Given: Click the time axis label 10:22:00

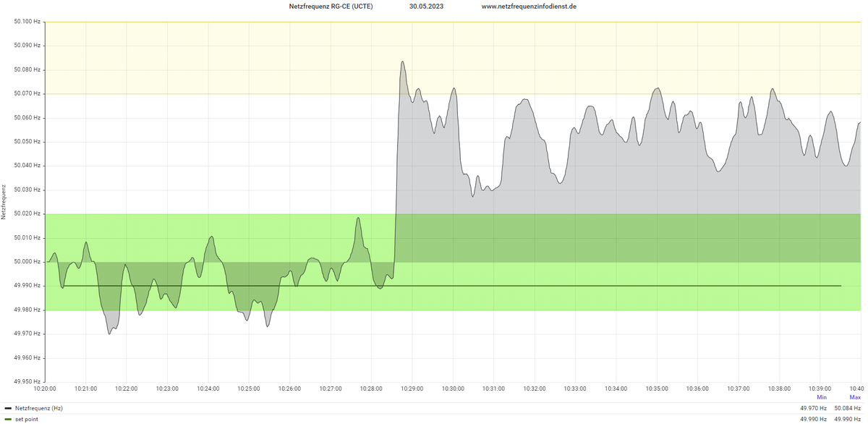Looking at the screenshot, I should [x=127, y=389].
